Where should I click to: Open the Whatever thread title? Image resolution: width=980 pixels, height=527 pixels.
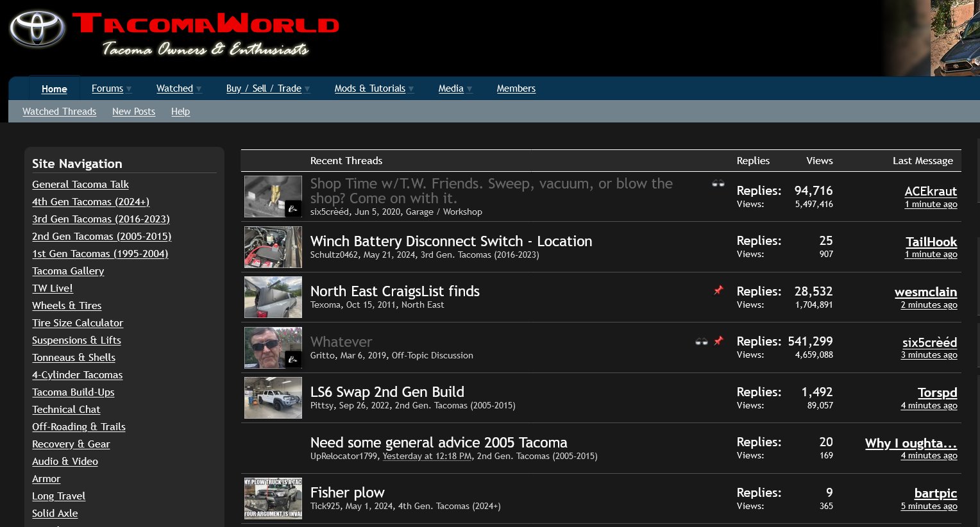click(x=341, y=342)
